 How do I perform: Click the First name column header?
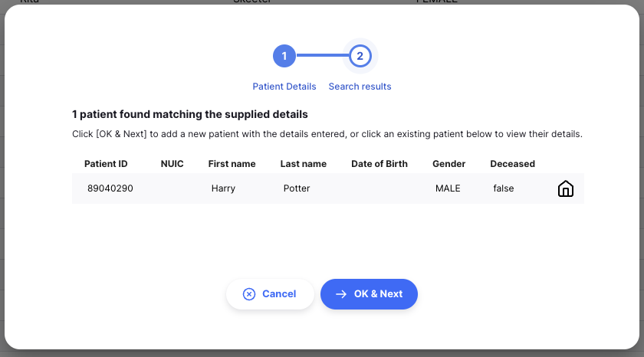(x=232, y=164)
